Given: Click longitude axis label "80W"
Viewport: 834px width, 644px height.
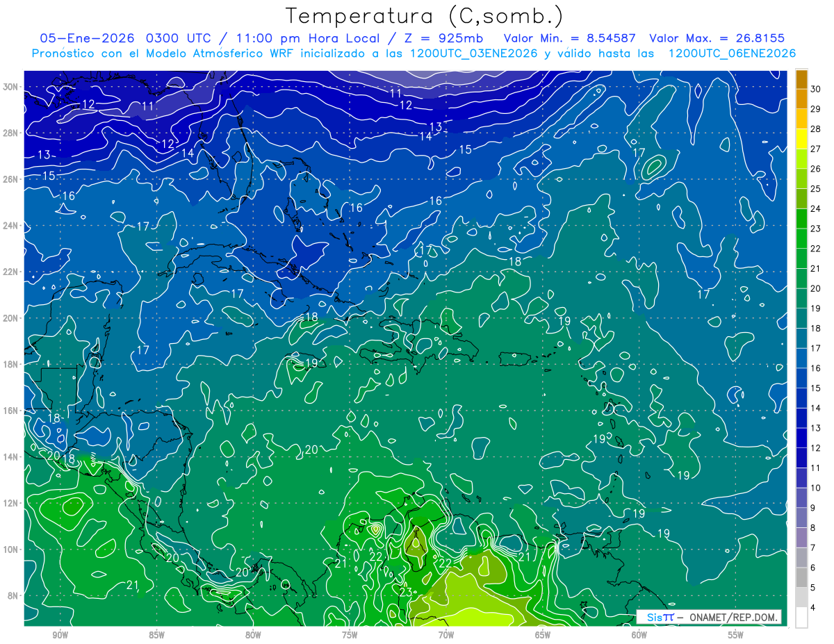Looking at the screenshot, I should tap(253, 635).
